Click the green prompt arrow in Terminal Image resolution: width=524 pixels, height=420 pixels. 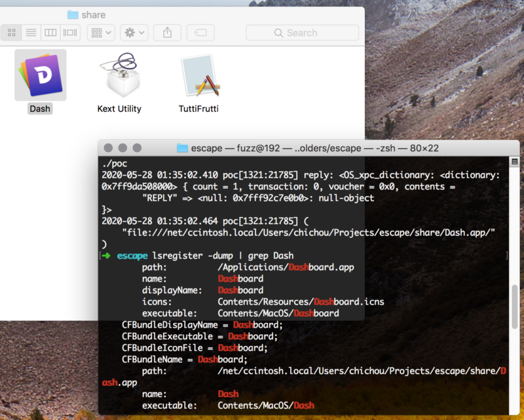(x=106, y=256)
